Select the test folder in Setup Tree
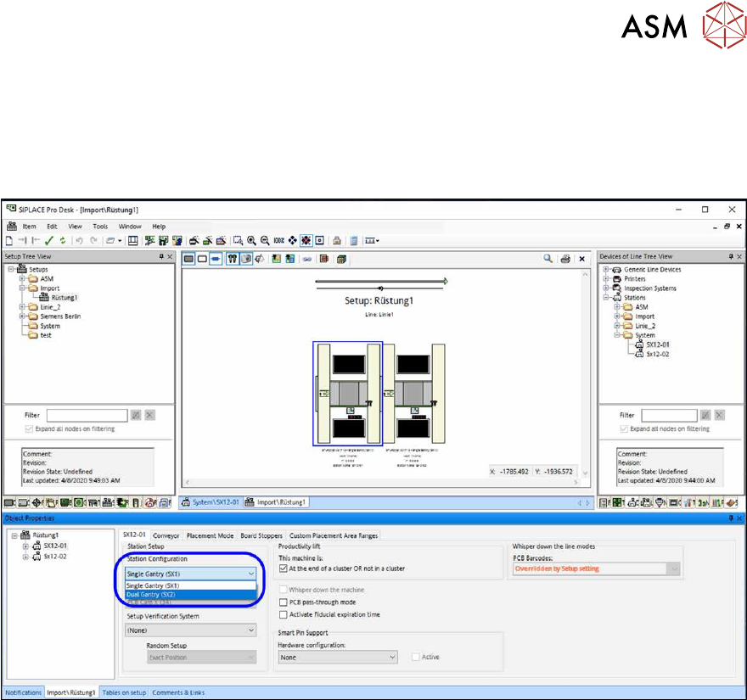The height and width of the screenshot is (700, 747). pyautogui.click(x=46, y=335)
